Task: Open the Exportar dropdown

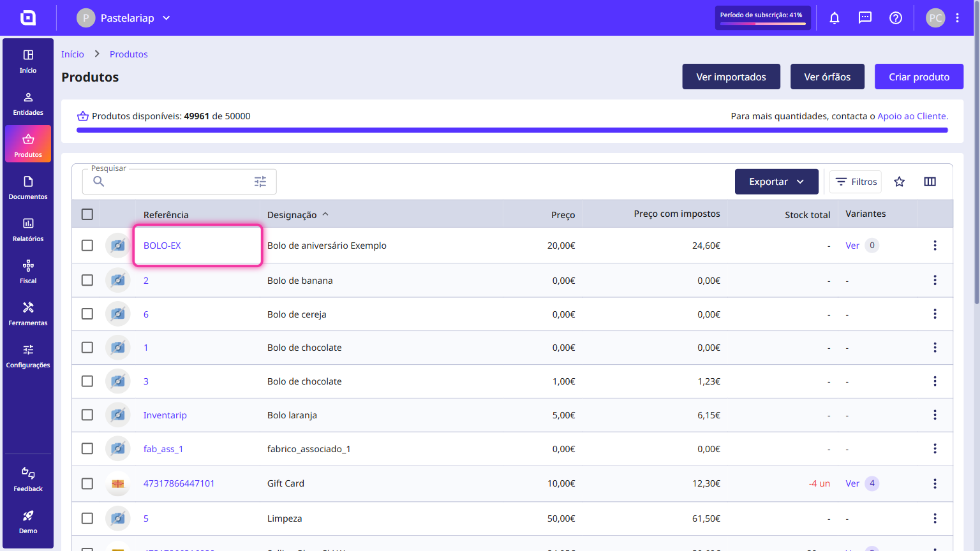Action: [776, 182]
